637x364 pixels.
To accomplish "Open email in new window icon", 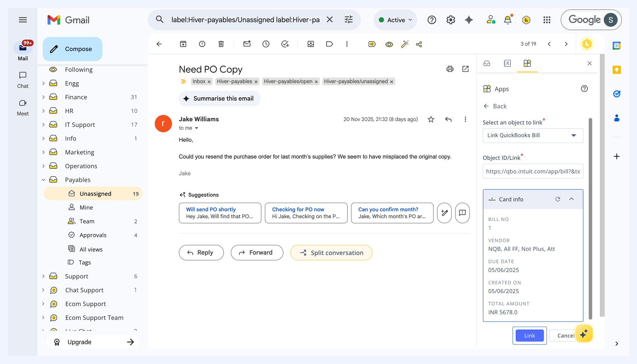I will [466, 69].
